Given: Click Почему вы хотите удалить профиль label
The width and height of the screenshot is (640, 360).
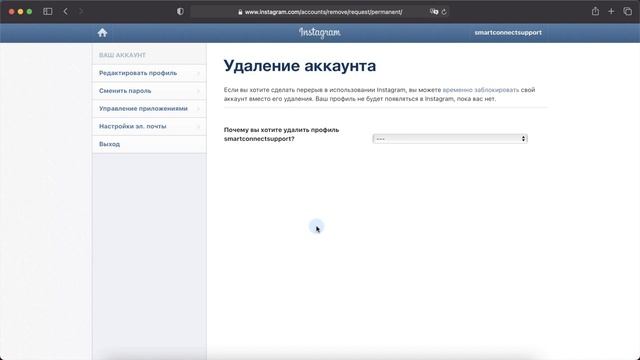Looking at the screenshot, I should (281, 134).
